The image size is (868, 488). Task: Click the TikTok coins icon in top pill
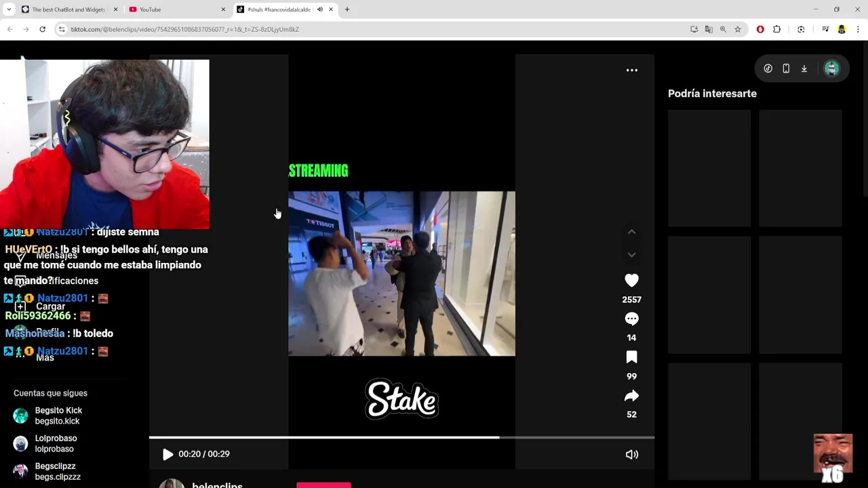point(768,68)
